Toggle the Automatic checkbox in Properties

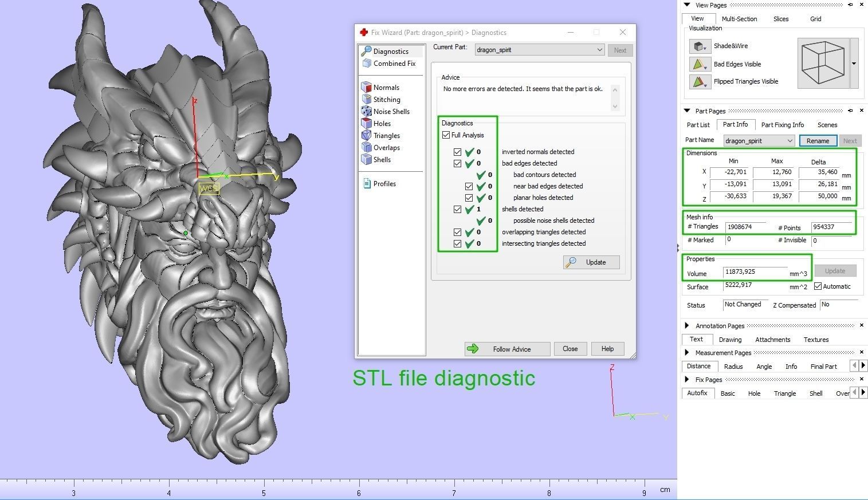point(818,286)
